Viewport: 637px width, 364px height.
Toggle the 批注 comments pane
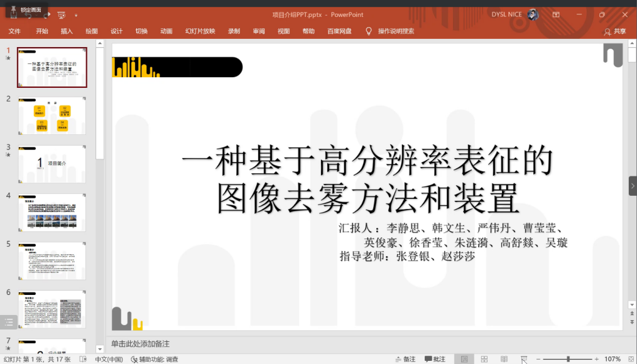(435, 359)
